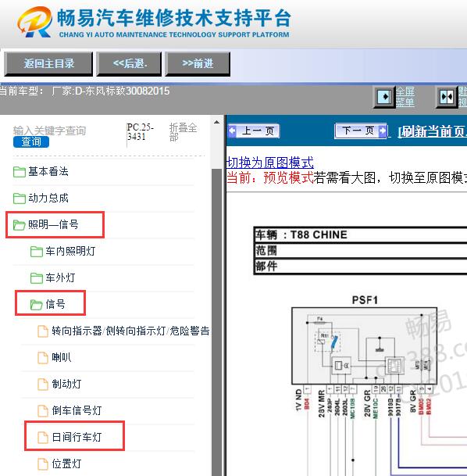
Task: Click the 车辆: T88 CHINE row
Action: [x=360, y=234]
